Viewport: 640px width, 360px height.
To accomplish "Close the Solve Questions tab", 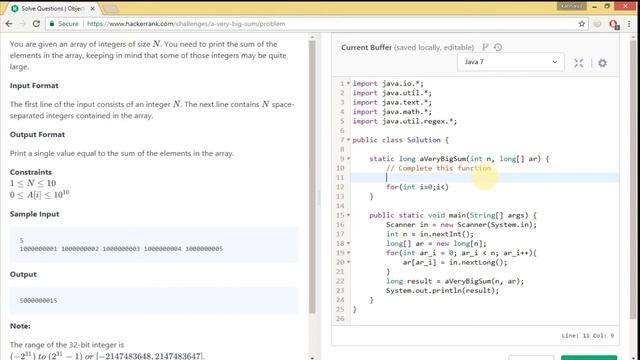I will tap(92, 8).
